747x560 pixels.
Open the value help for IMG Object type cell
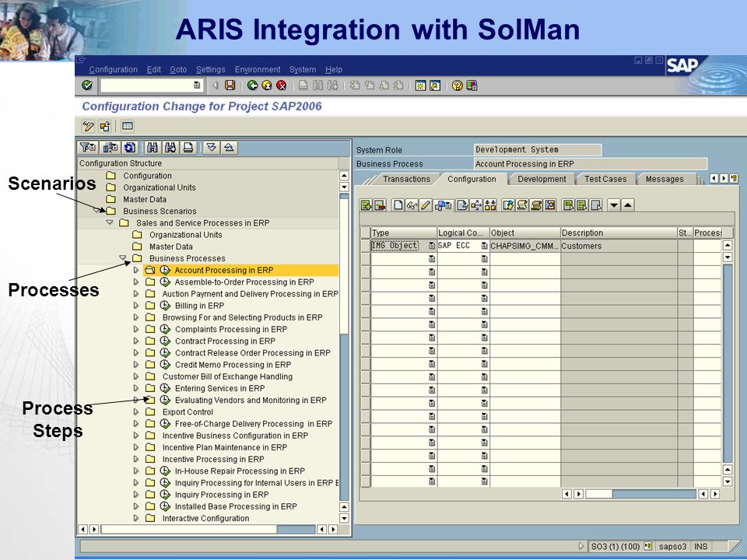point(432,246)
